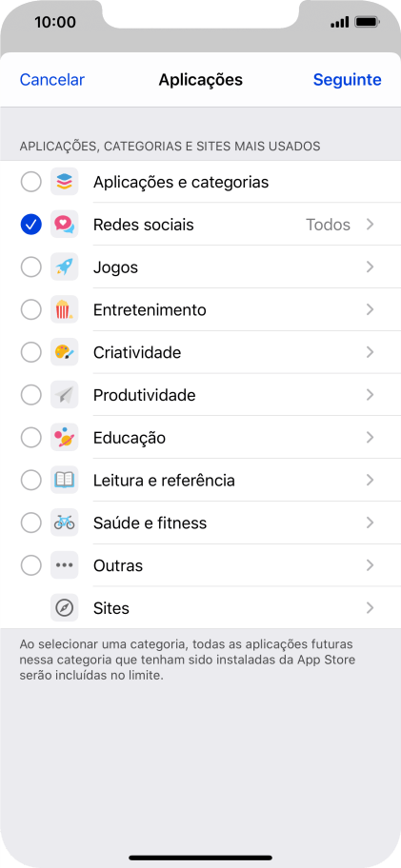
Task: Tap the rocket Jogos icon
Action: click(x=64, y=267)
